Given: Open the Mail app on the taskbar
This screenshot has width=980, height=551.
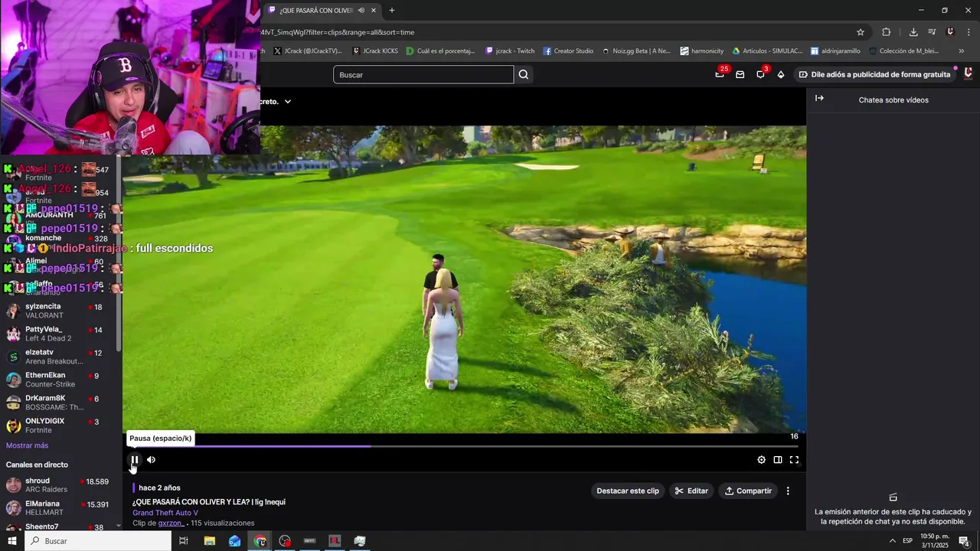Looking at the screenshot, I should 234,541.
